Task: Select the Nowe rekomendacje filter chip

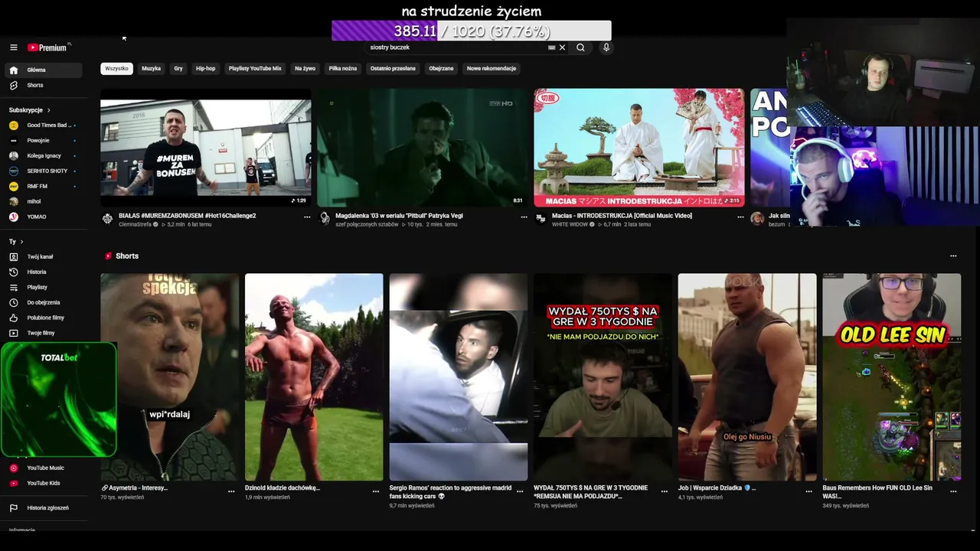Action: (x=492, y=68)
